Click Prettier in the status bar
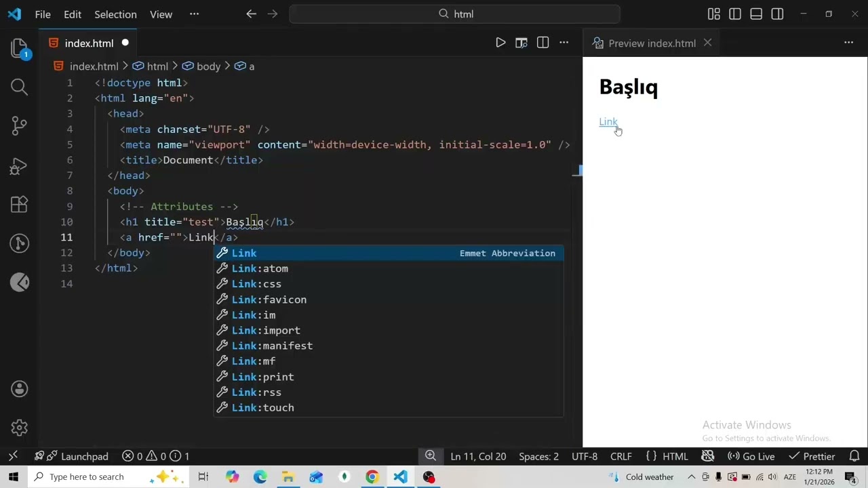The width and height of the screenshot is (868, 488). click(x=812, y=456)
